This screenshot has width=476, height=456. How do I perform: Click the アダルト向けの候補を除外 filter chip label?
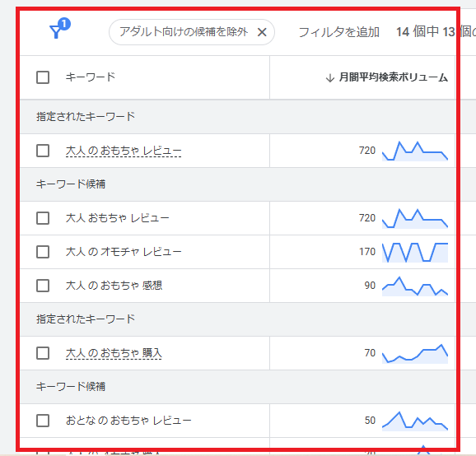pos(184,32)
